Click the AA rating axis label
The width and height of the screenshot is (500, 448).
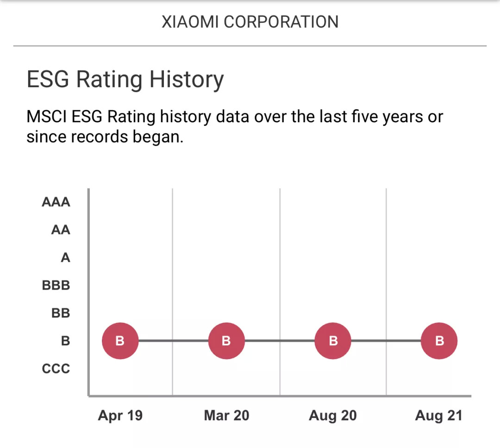tap(61, 230)
